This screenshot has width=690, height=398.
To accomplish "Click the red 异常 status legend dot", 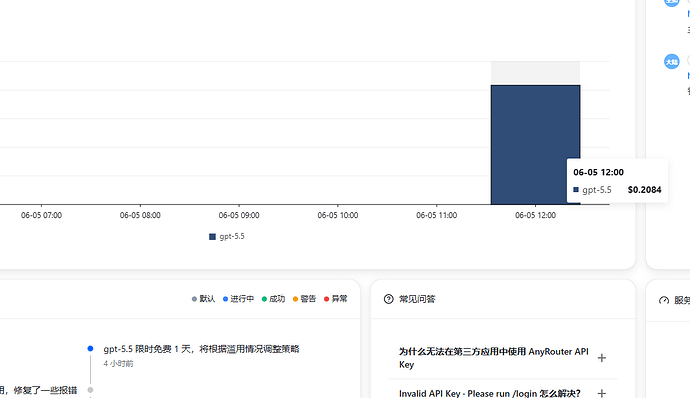I will (x=326, y=299).
